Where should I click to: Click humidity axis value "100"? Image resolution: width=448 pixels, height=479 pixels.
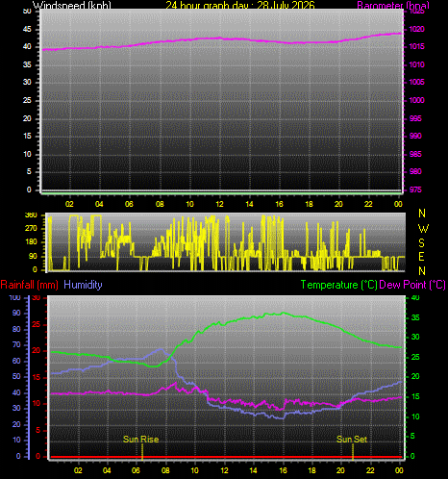(x=14, y=297)
